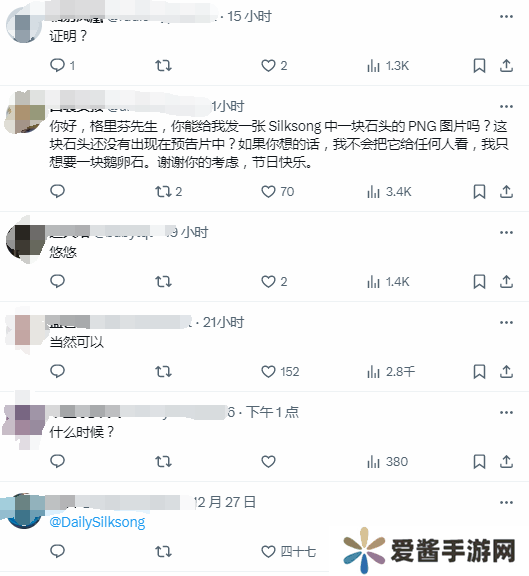The image size is (529, 576).
Task: Open more options on the "证明？" tweet
Action: [x=506, y=17]
